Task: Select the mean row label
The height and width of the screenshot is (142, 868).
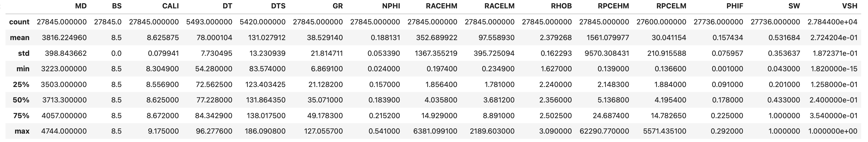Action: click(x=20, y=37)
